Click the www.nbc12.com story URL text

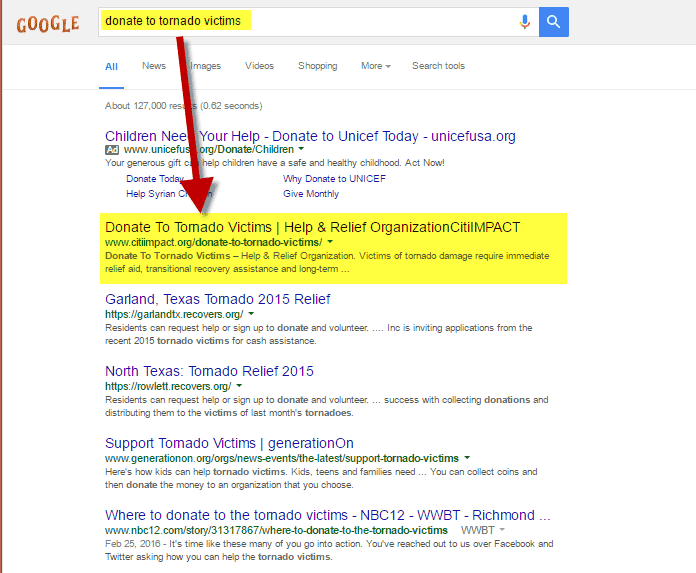pos(276,530)
